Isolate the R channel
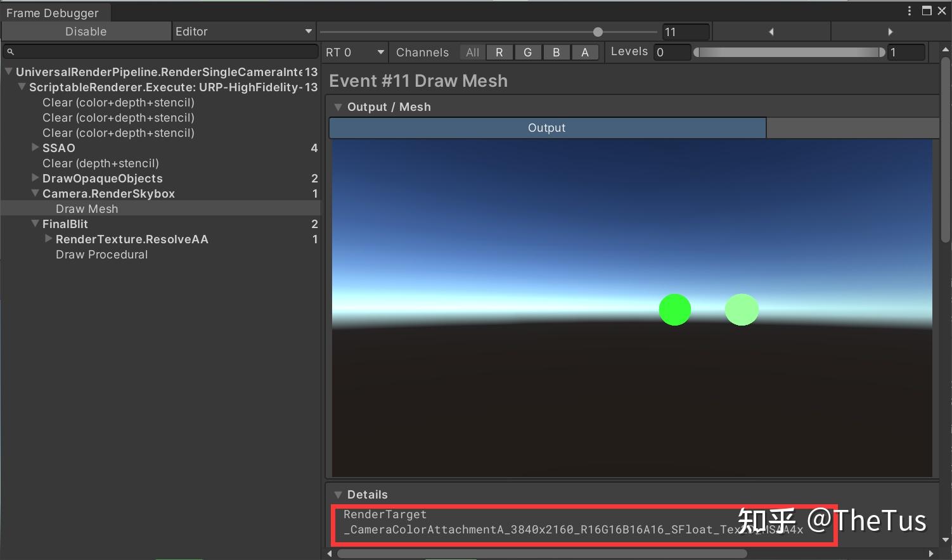This screenshot has height=560, width=952. 499,52
